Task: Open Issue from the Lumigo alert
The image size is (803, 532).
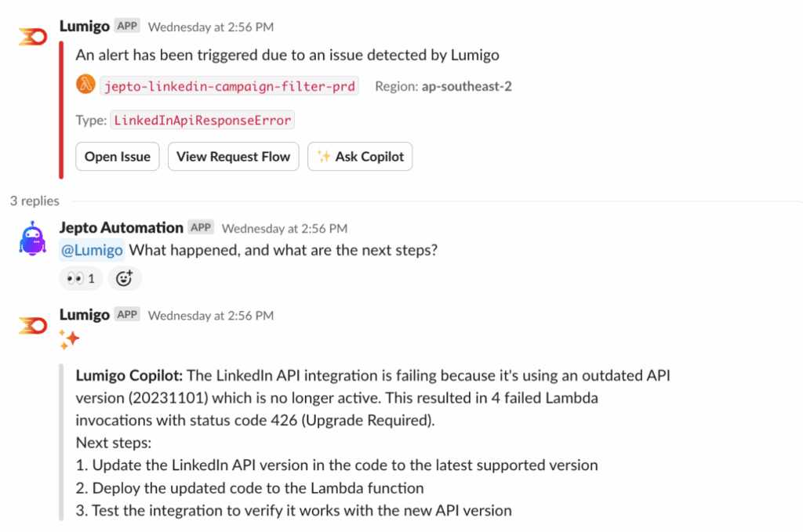Action: tap(118, 157)
